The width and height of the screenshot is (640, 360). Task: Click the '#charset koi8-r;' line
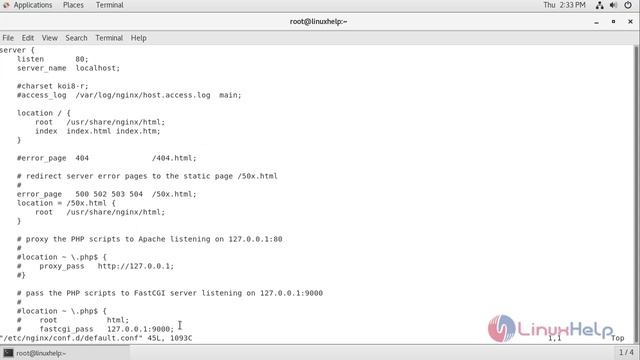point(52,86)
